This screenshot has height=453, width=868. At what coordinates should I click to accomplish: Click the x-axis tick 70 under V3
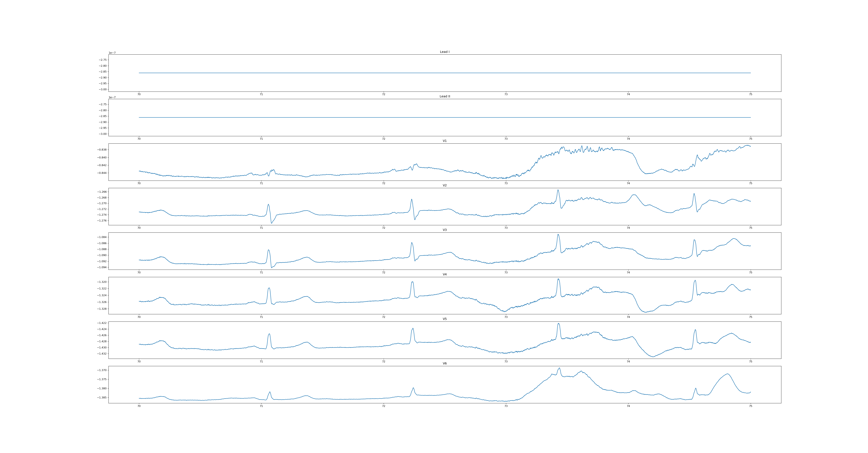point(139,272)
